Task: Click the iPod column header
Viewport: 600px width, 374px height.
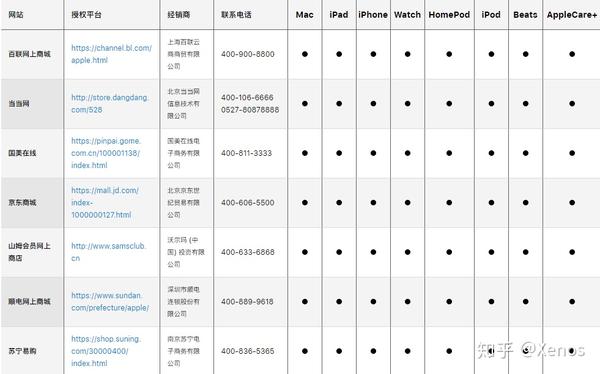Action: [x=491, y=15]
